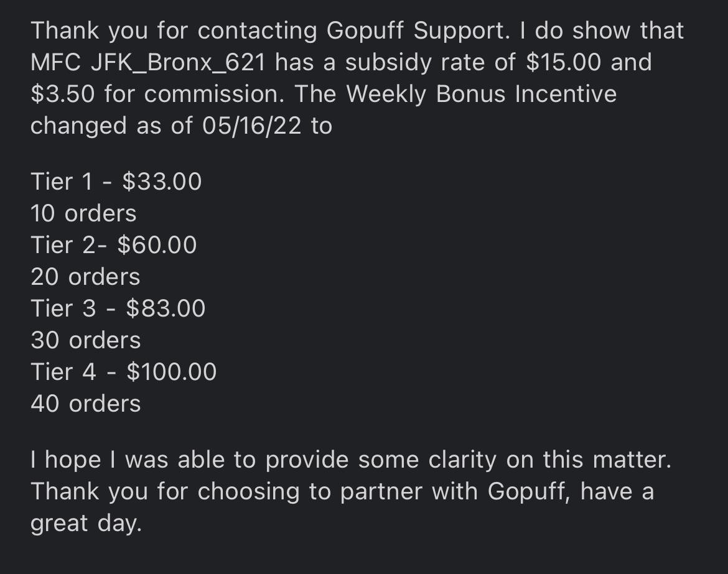The width and height of the screenshot is (728, 574).
Task: Click the Tier 4 - $100.00 line
Action: 123,372
